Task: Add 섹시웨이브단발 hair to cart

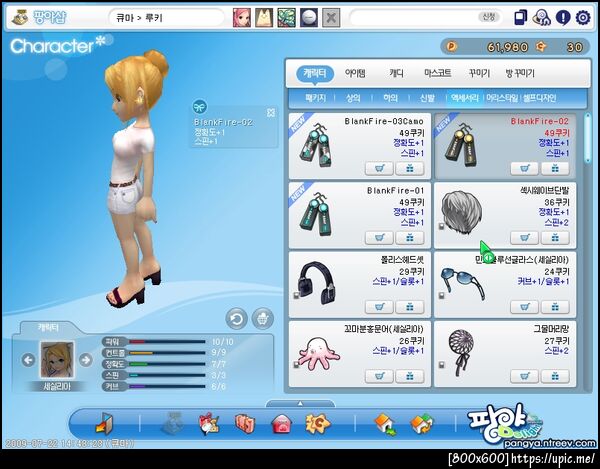Action: [524, 238]
